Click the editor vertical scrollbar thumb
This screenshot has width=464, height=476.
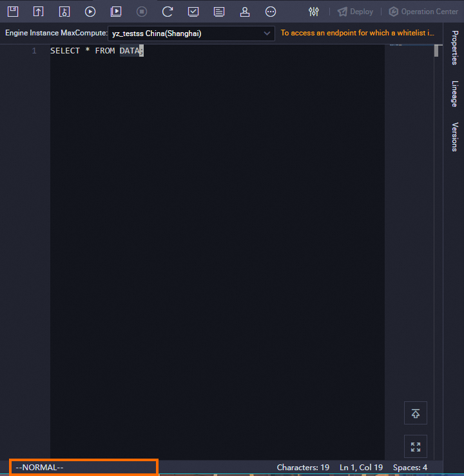[x=436, y=51]
